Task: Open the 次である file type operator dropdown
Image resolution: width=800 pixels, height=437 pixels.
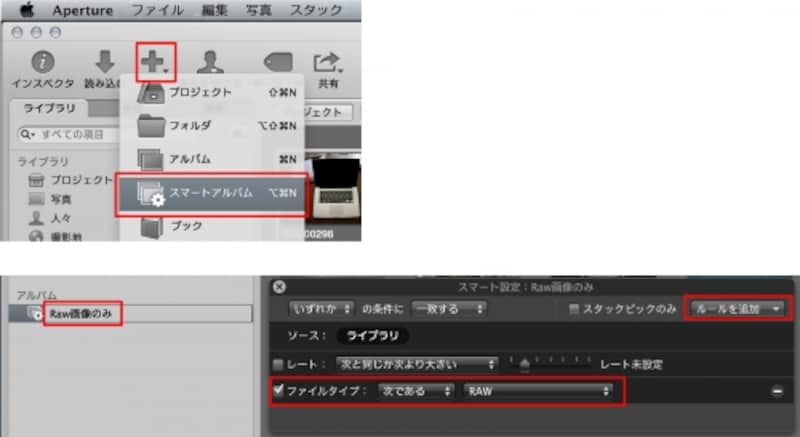Action: (416, 392)
